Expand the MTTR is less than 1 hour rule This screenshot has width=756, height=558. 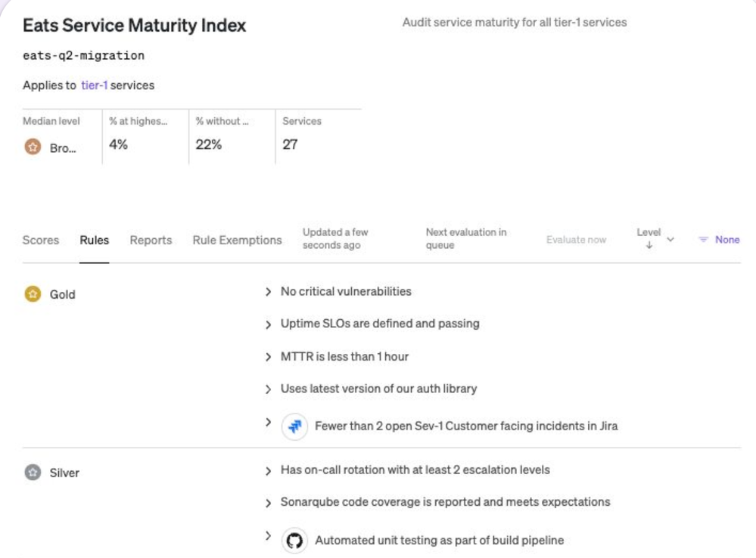tap(268, 357)
